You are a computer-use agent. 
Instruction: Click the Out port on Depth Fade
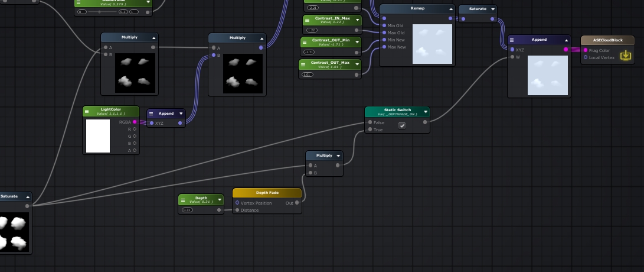pos(296,202)
